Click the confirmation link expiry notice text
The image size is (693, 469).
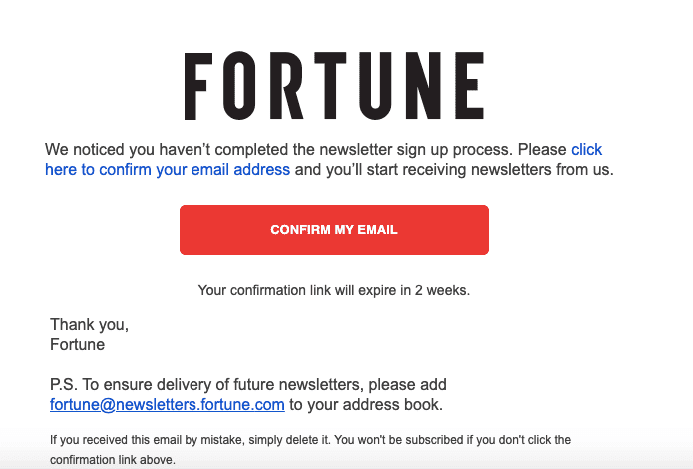point(334,291)
